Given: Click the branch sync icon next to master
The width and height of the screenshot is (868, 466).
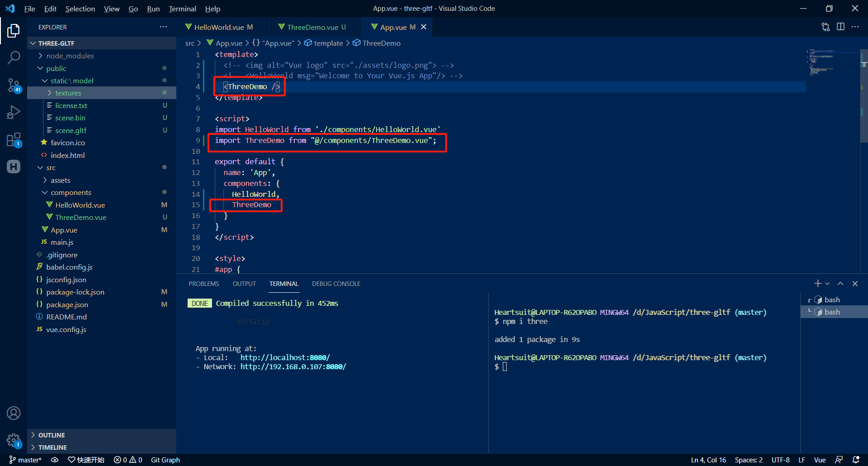Looking at the screenshot, I should 54,460.
